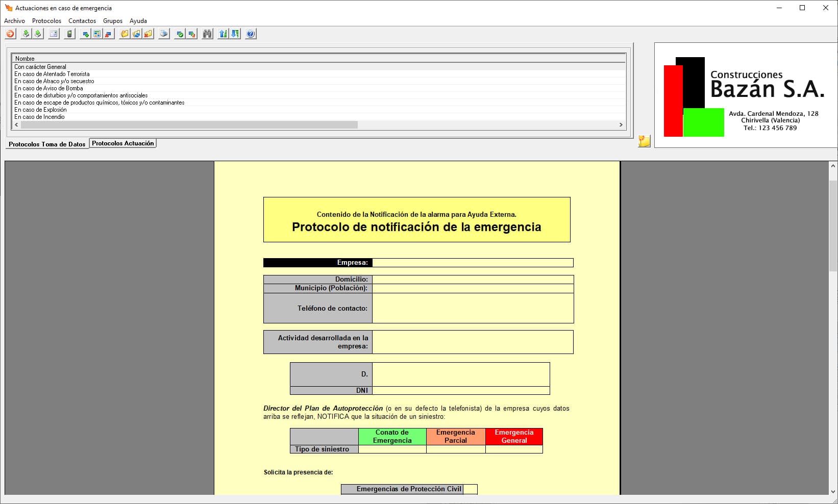838x504 pixels.
Task: Click the folder icon with blue arrows
Action: 136,34
